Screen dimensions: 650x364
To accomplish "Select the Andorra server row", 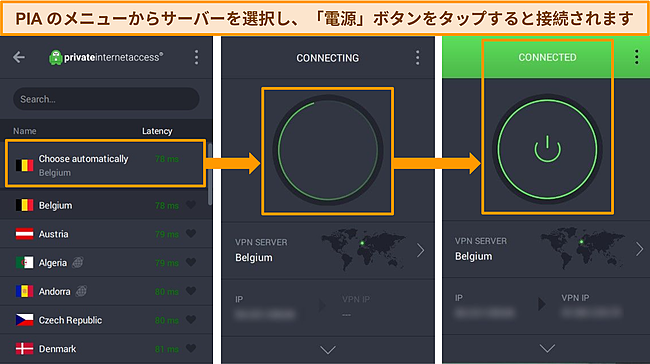I will [x=104, y=291].
